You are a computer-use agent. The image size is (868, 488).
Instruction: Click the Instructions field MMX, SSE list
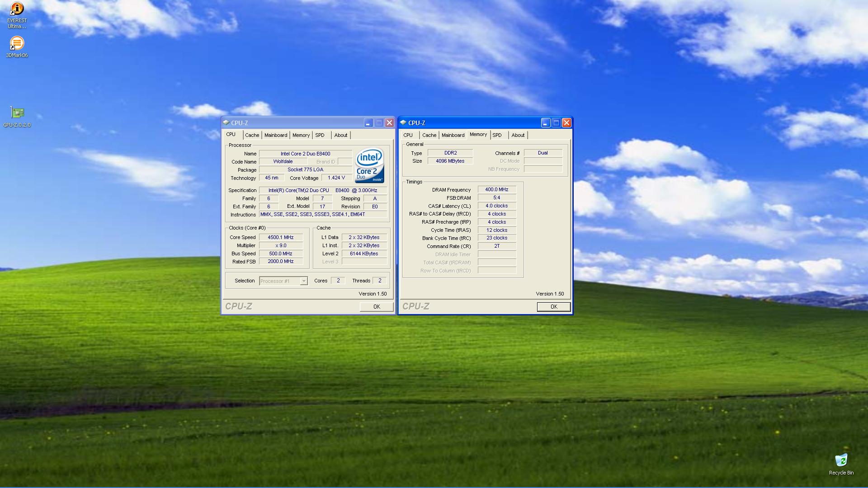click(x=323, y=215)
